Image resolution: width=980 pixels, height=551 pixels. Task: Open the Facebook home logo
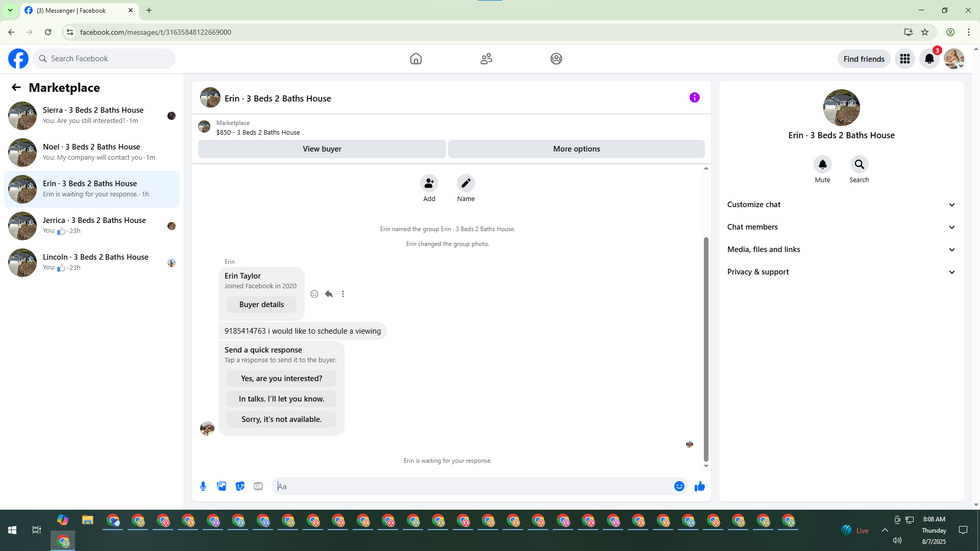(18, 59)
